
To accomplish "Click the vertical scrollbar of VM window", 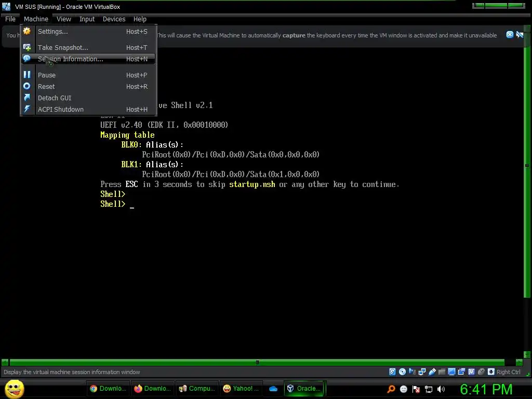I will click(527, 166).
